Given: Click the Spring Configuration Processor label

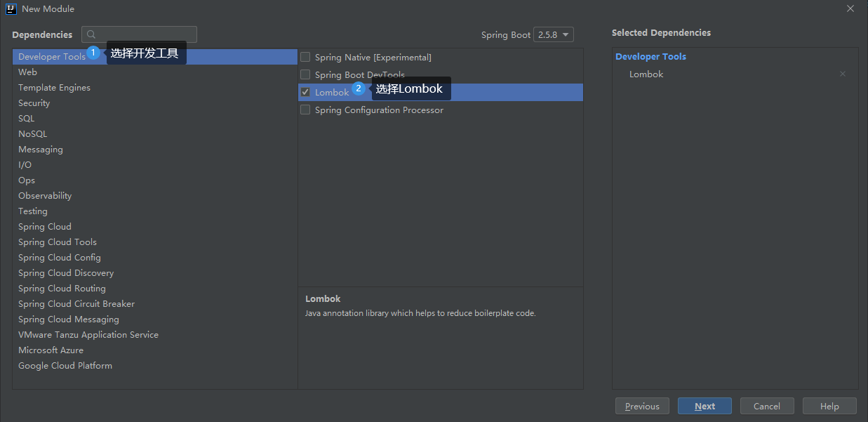Looking at the screenshot, I should point(379,110).
